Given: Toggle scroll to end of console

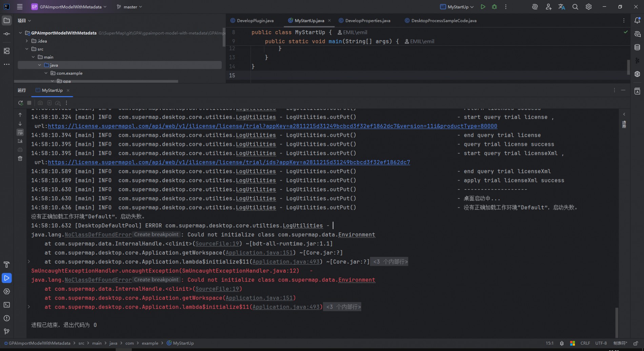Looking at the screenshot, I should [20, 141].
